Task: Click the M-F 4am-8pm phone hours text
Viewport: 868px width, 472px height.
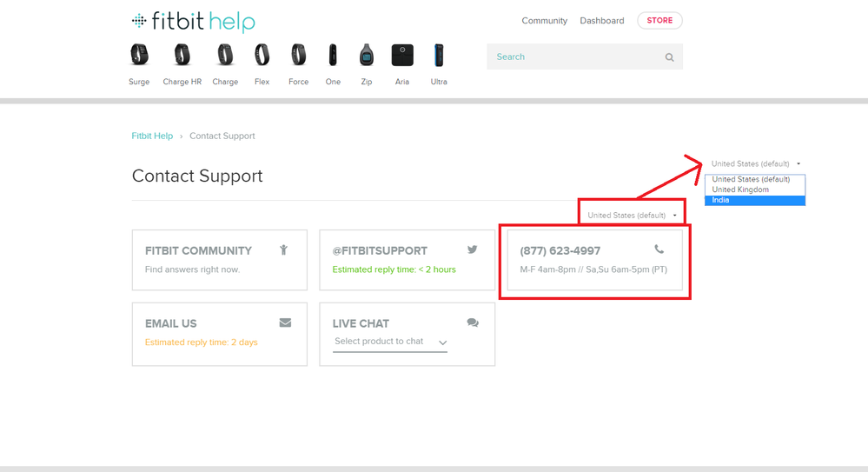Action: (593, 269)
